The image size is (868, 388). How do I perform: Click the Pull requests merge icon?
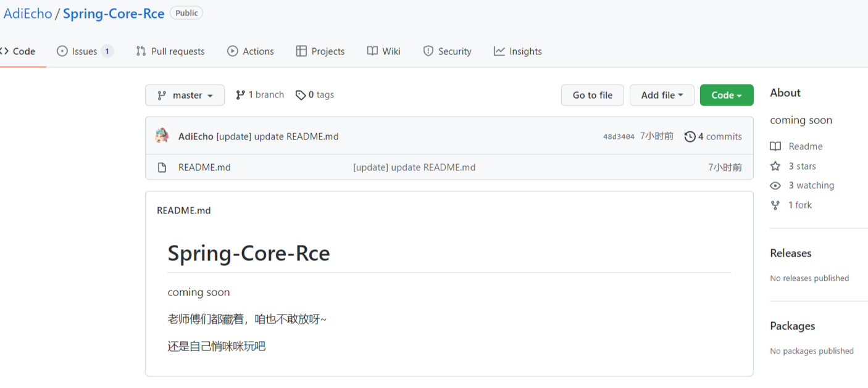141,51
